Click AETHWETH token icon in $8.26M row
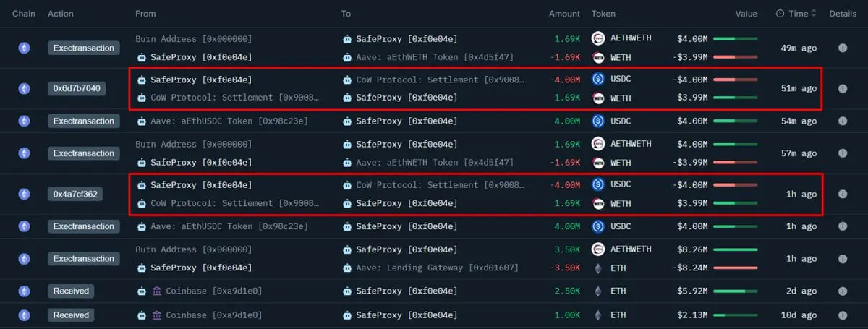The image size is (868, 329). coord(598,249)
